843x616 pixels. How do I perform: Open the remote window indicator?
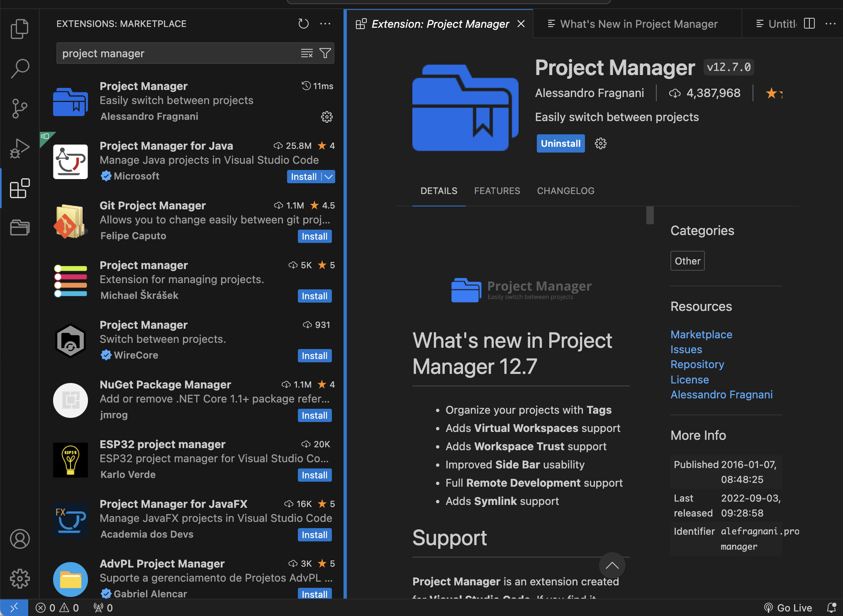pos(14,608)
